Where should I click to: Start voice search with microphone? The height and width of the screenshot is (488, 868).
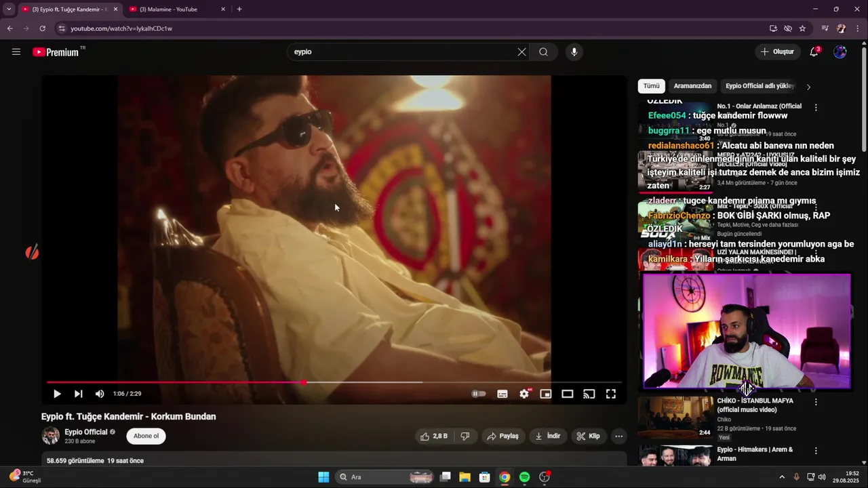(574, 52)
